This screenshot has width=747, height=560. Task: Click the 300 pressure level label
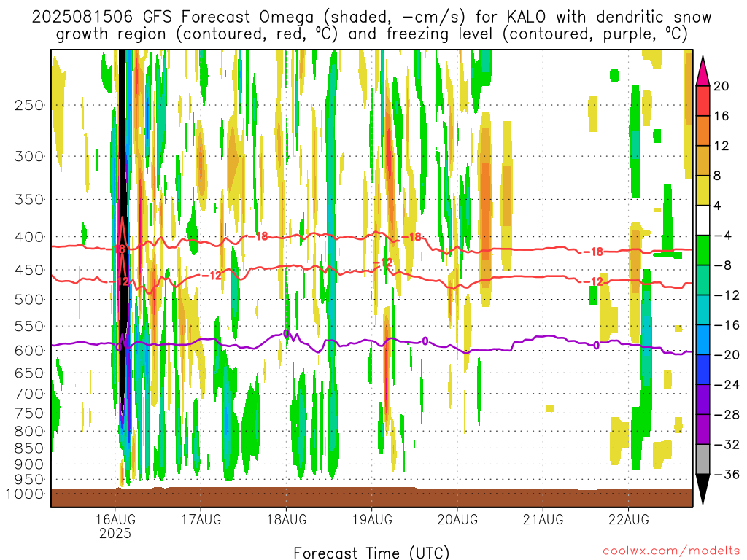click(29, 156)
